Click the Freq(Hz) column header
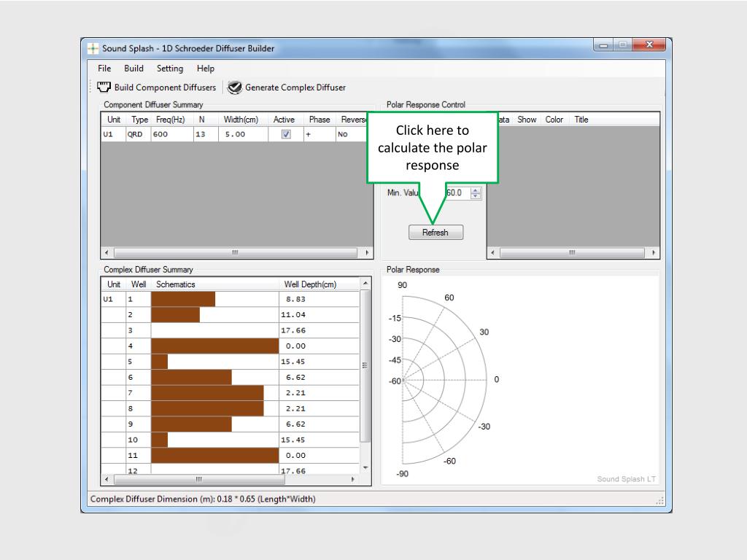This screenshot has width=747, height=560. (171, 120)
